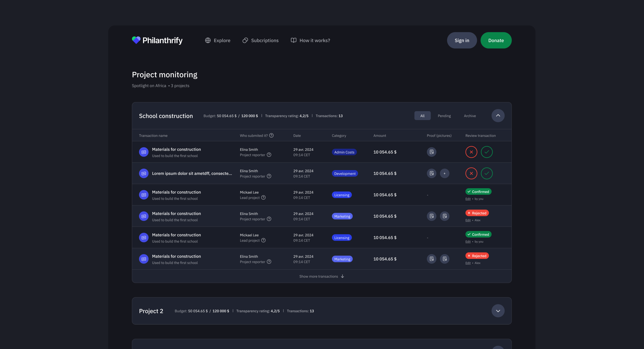
Task: Approve the Development category transaction
Action: coord(487,173)
